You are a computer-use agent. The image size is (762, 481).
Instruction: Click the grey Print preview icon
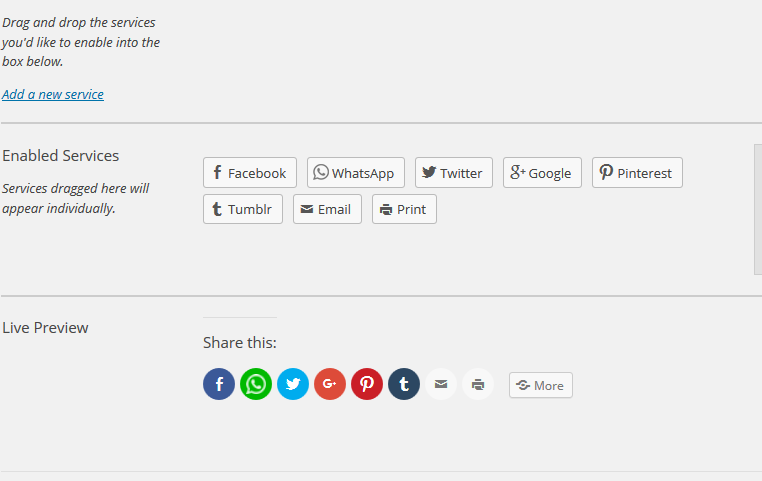(478, 384)
